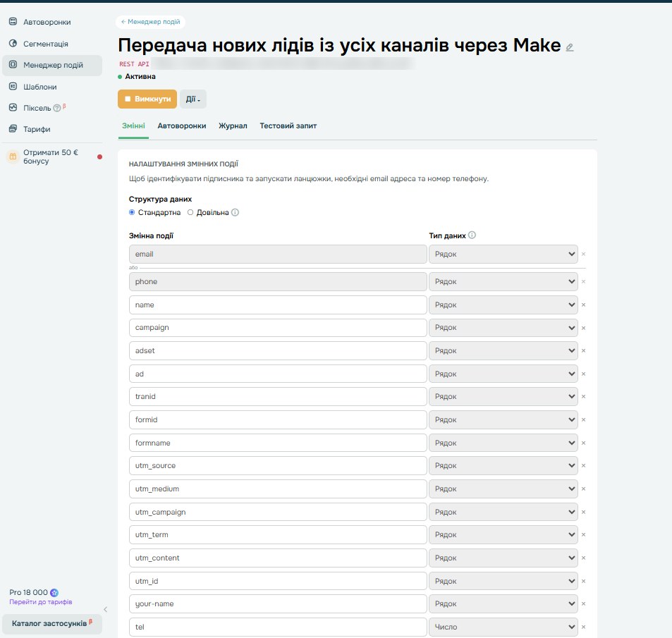Click the Шаблони sidebar icon
Image resolution: width=672 pixels, height=638 pixels.
pyautogui.click(x=13, y=87)
